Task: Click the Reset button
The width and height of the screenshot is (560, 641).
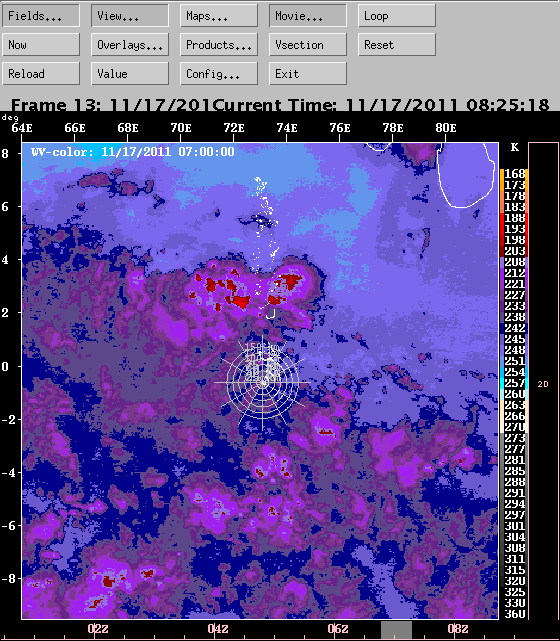Action: pos(397,45)
